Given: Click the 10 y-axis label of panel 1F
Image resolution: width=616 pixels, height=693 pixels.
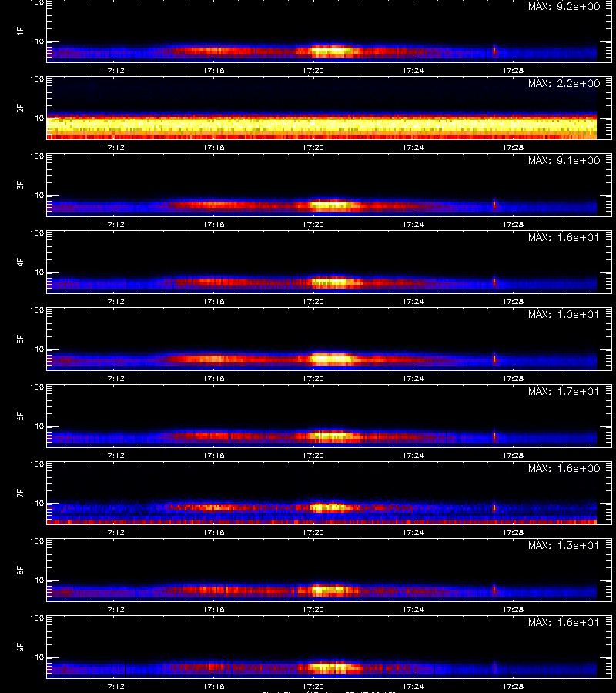Looking at the screenshot, I should point(39,41).
